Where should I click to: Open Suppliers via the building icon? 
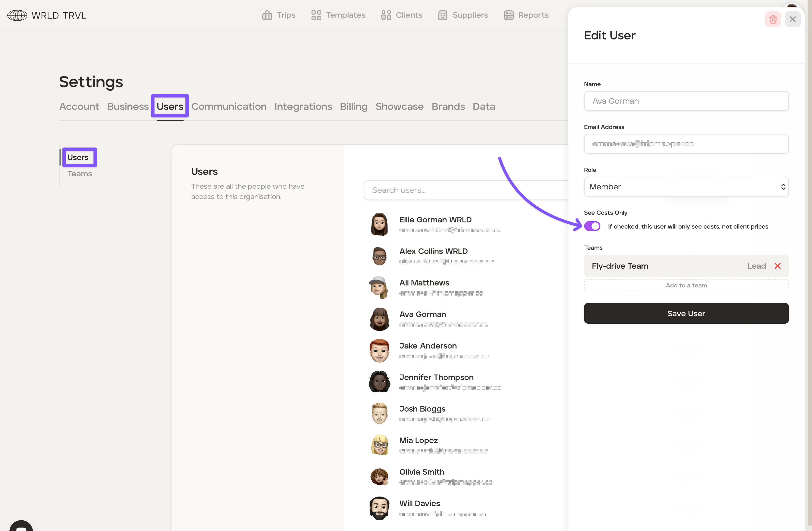[x=442, y=15]
